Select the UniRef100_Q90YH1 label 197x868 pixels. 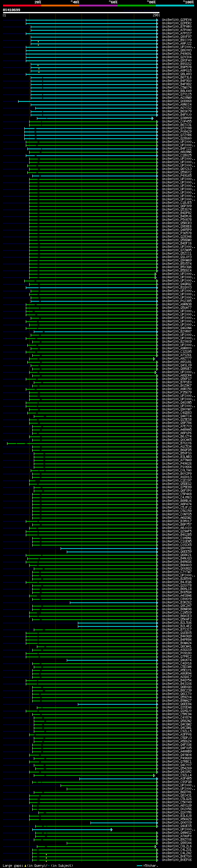coord(177,548)
